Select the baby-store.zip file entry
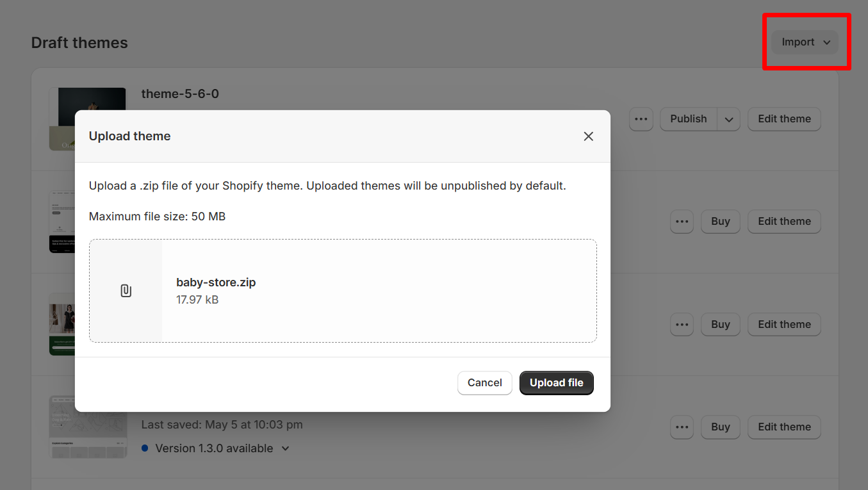 click(x=343, y=291)
